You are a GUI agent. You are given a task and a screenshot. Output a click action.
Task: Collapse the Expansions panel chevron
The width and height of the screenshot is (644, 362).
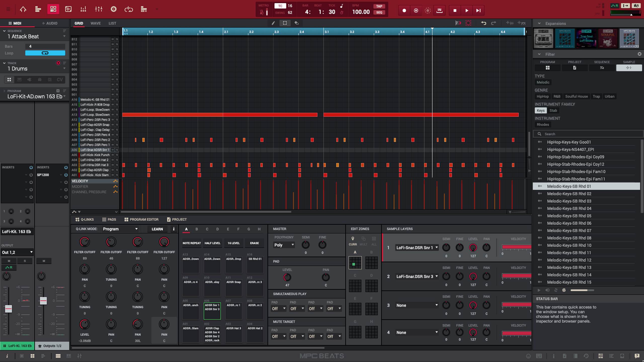point(539,23)
